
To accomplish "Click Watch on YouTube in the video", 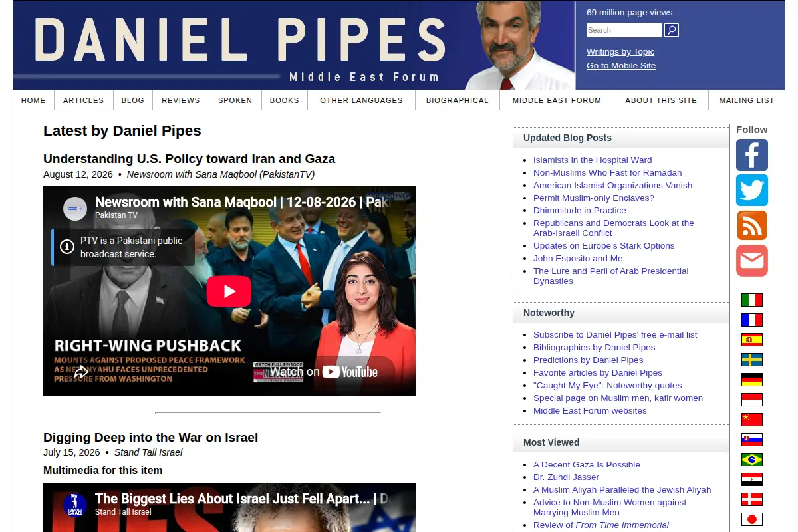I will click(324, 372).
